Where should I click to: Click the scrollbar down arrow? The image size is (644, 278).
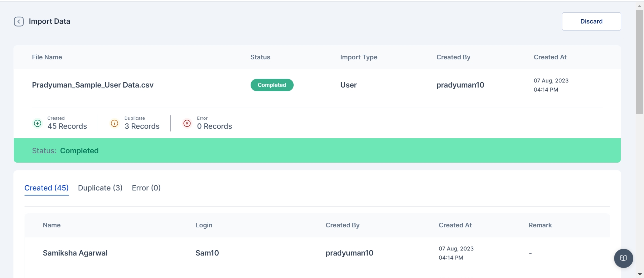640,274
